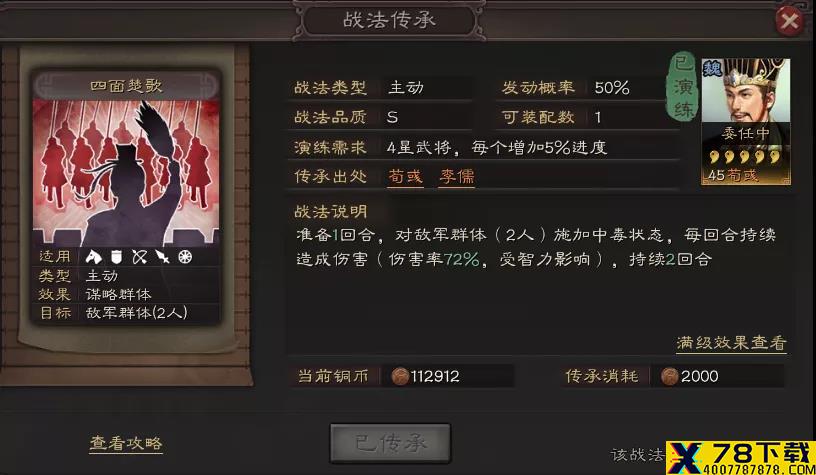Open the 李儒 inheritance source link

tap(456, 176)
